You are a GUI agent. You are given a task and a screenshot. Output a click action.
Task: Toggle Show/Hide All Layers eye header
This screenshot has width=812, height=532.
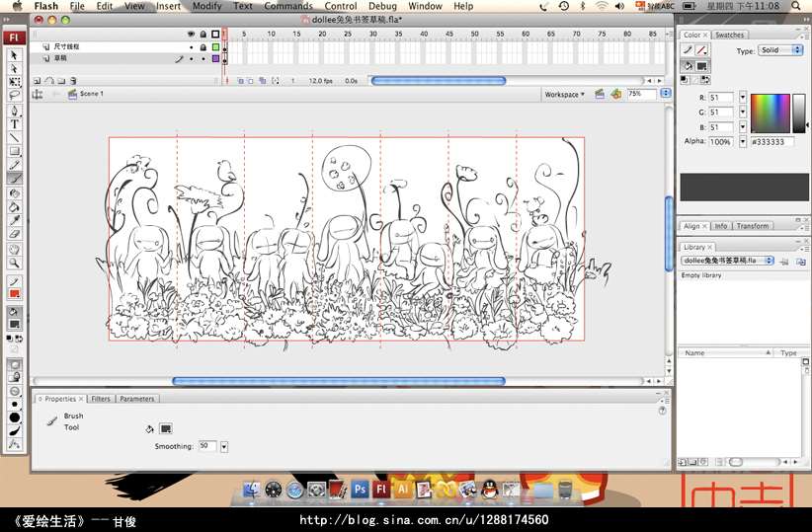(191, 35)
